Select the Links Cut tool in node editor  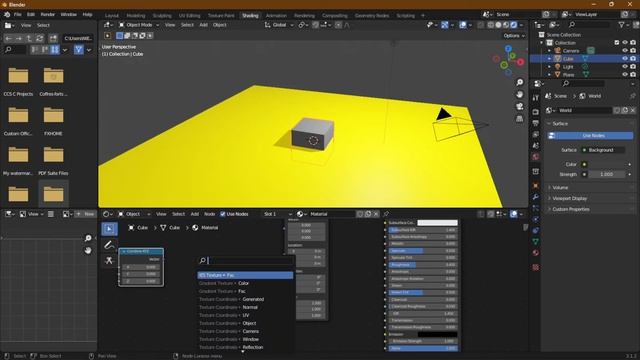coord(109,260)
